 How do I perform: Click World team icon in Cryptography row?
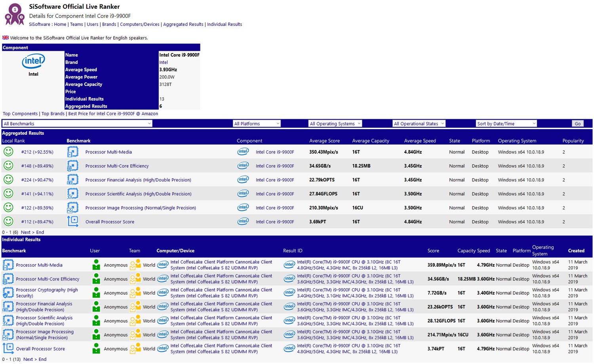(135, 293)
